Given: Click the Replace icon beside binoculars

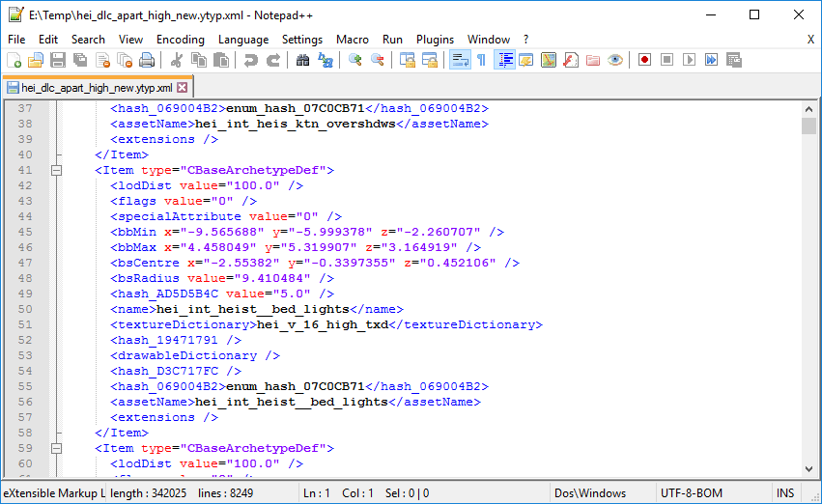Looking at the screenshot, I should point(326,60).
